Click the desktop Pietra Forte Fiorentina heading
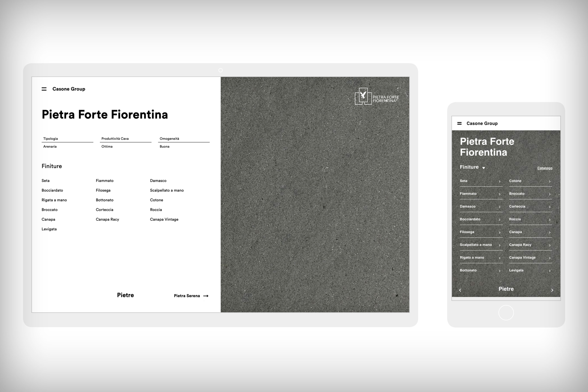Viewport: 588px width, 392px height. click(105, 114)
